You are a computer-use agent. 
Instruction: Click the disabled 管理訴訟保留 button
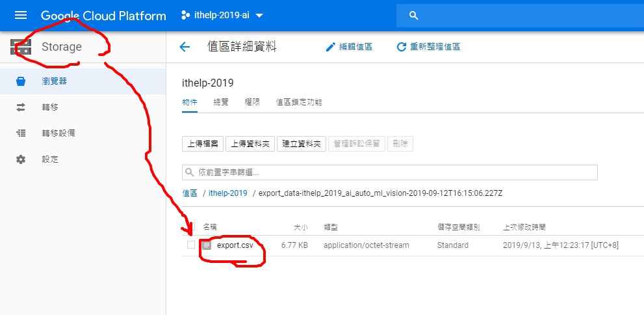pos(357,144)
